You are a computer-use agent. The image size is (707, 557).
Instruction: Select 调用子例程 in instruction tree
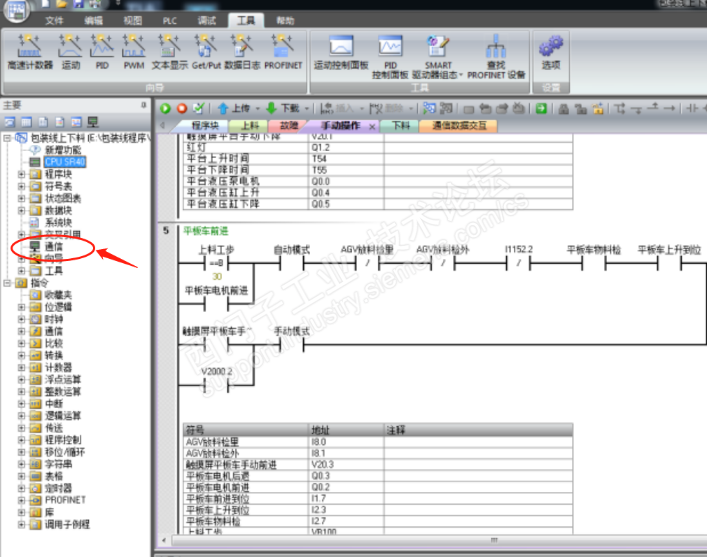tap(67, 524)
